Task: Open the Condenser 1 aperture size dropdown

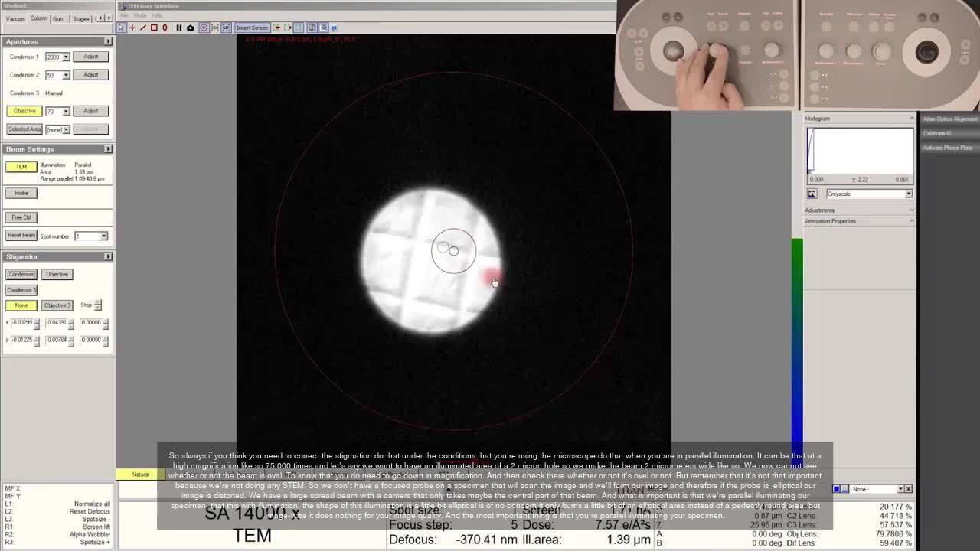Action: (x=66, y=57)
